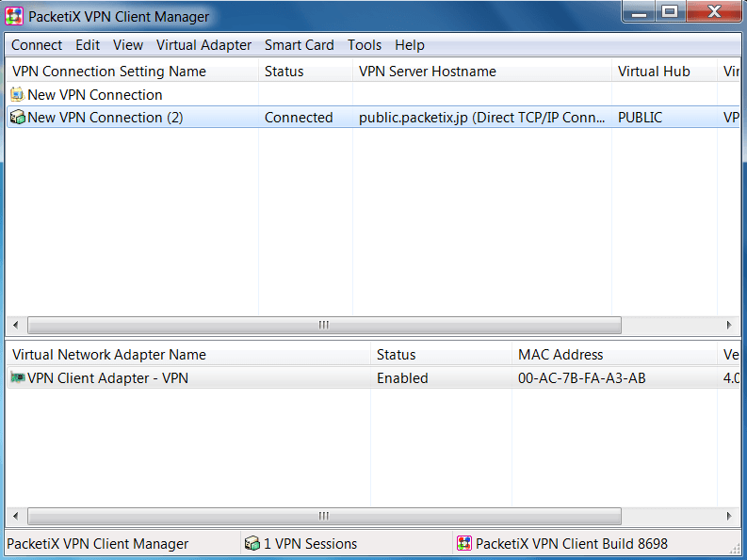Click the PUBLIC virtual hub cell

click(x=640, y=118)
